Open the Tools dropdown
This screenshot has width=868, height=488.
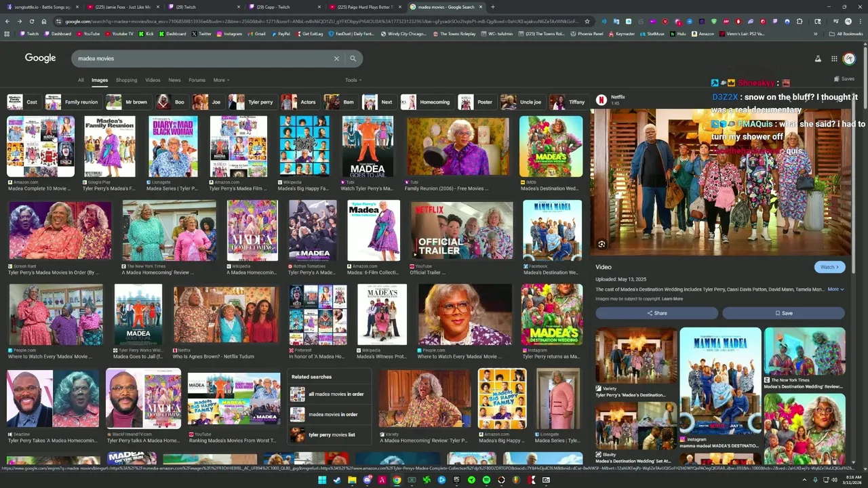tap(353, 80)
